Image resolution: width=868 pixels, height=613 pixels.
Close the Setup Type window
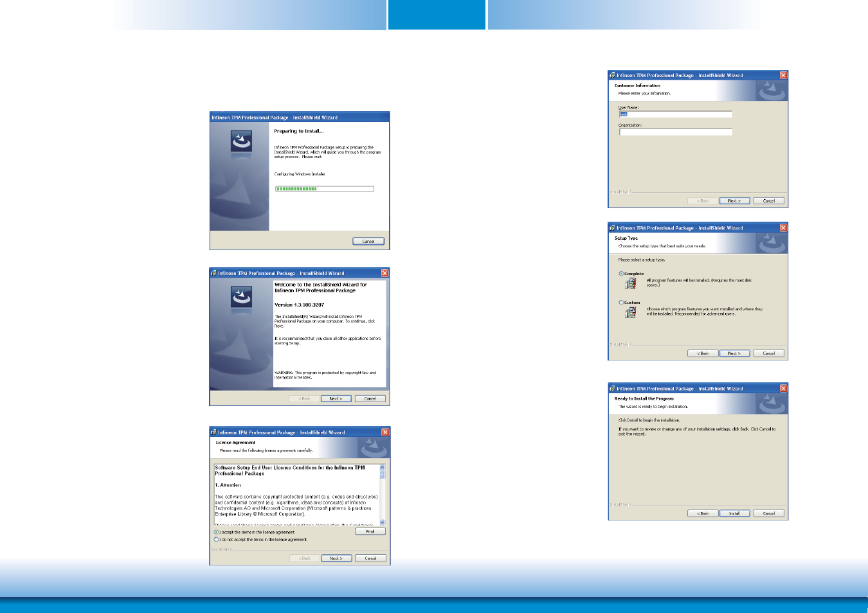pos(784,227)
